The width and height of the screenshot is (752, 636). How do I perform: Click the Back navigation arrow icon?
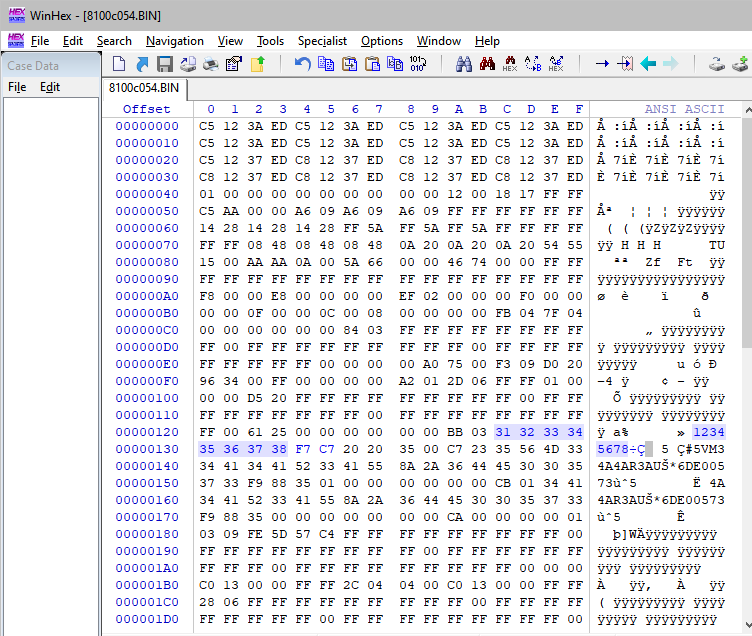(648, 64)
